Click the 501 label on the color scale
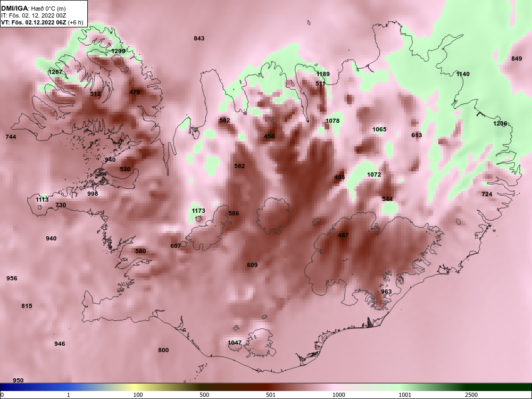Screen dimensions: 532x399 coord(271,395)
